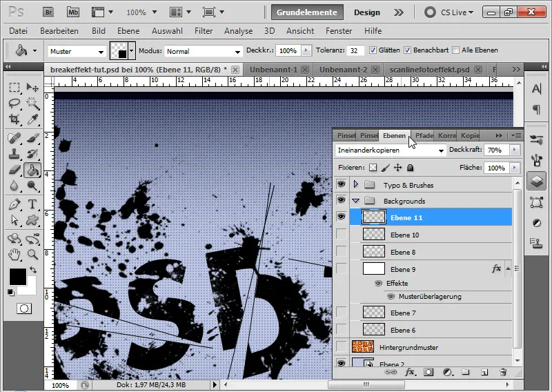Image resolution: width=552 pixels, height=392 pixels.
Task: Select the Healing Brush tool
Action: tap(14, 138)
